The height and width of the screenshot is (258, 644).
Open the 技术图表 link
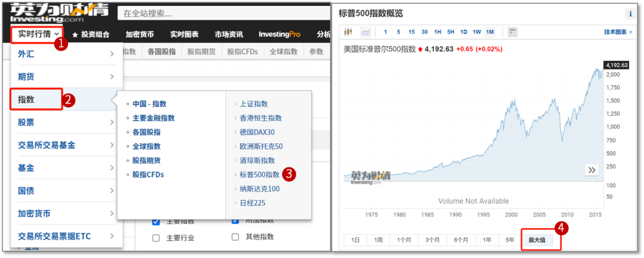[618, 32]
